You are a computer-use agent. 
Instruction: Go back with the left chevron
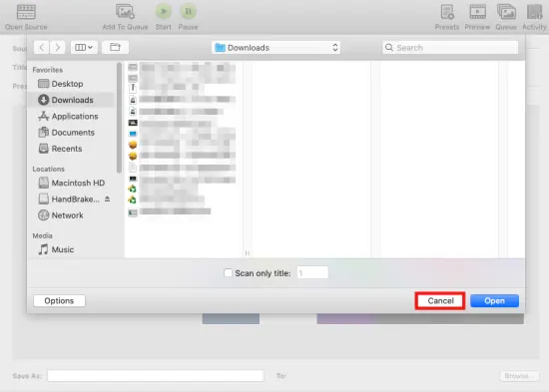point(41,47)
